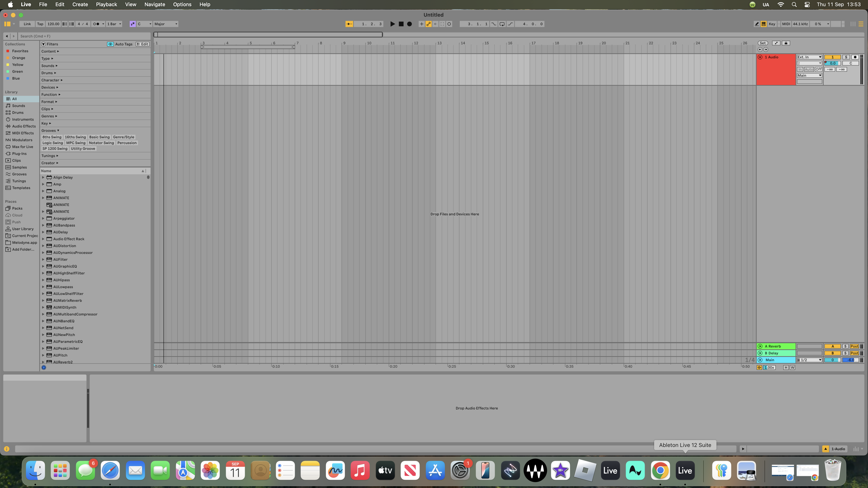The width and height of the screenshot is (868, 488).
Task: Toggle the Draw Mode pencil icon
Action: (757, 24)
